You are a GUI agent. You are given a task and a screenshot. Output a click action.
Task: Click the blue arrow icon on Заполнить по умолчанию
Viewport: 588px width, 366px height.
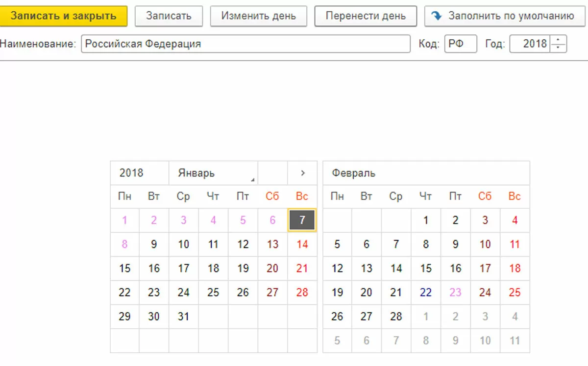point(436,16)
